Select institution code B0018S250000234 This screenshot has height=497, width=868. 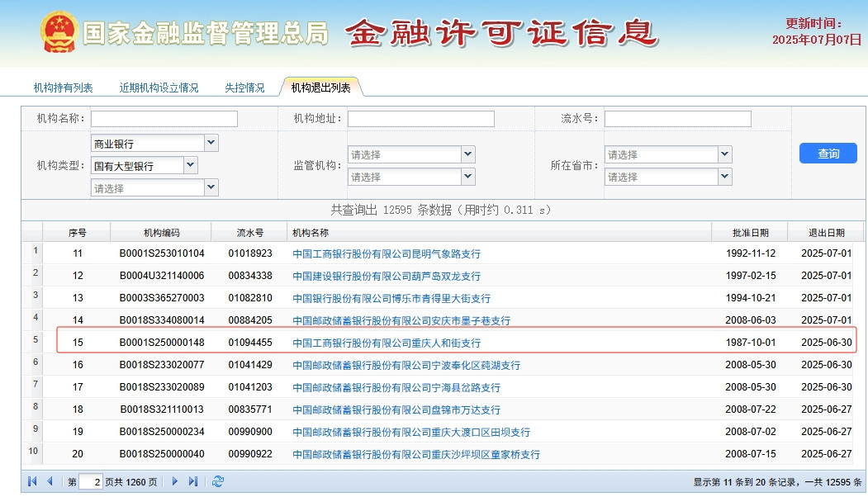(x=162, y=431)
